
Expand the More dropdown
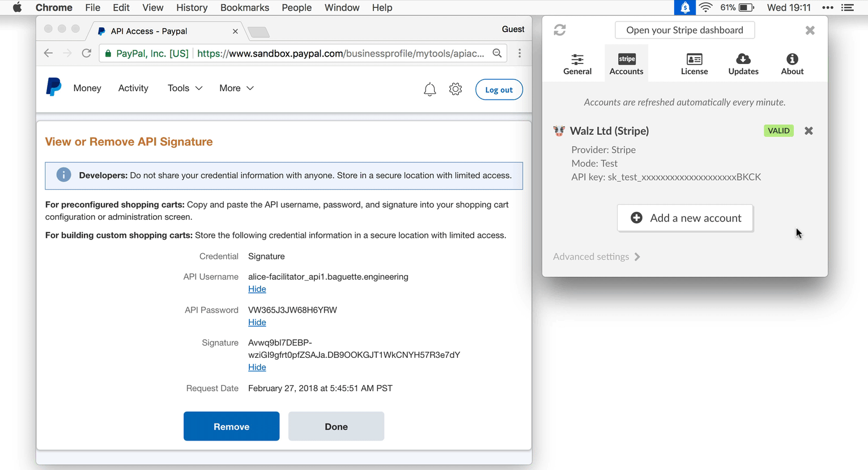(236, 88)
